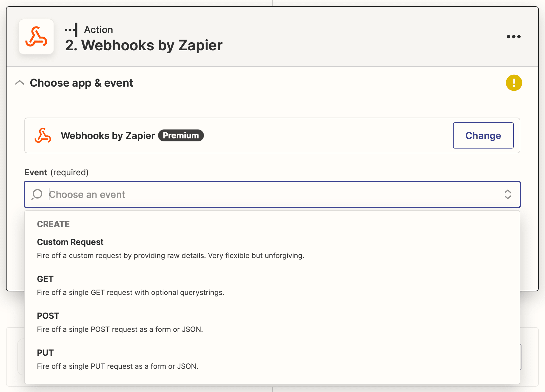Click the CREATE section header in the dropdown
This screenshot has height=392, width=545.
53,224
